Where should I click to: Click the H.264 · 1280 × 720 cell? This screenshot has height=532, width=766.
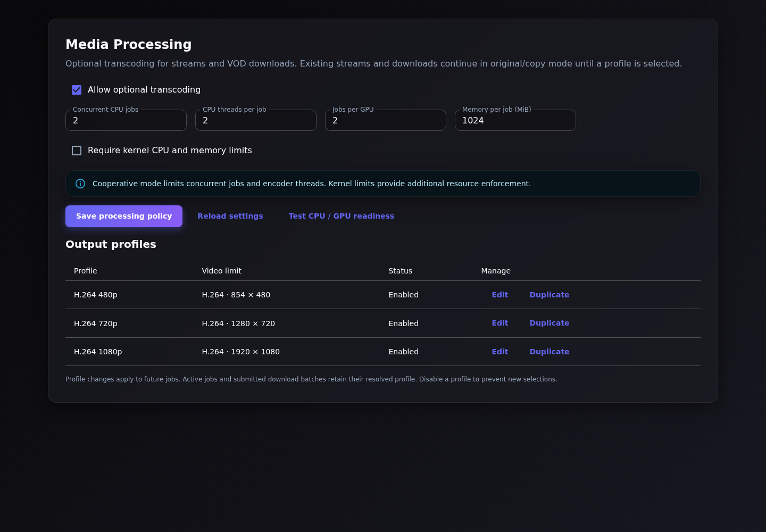238,323
